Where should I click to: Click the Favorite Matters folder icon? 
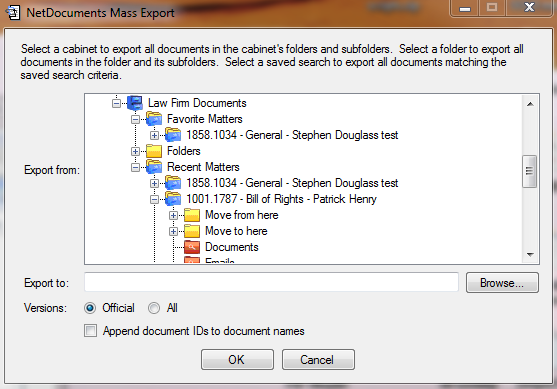coord(154,119)
